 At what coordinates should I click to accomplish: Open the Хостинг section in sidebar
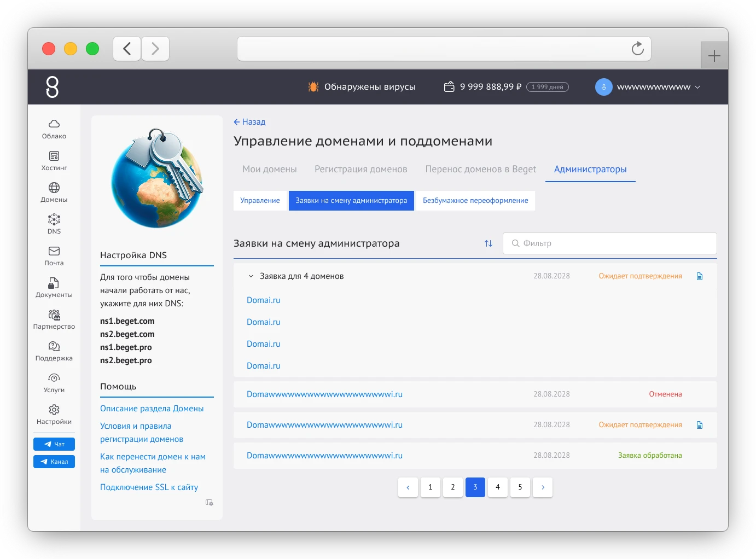pos(54,161)
